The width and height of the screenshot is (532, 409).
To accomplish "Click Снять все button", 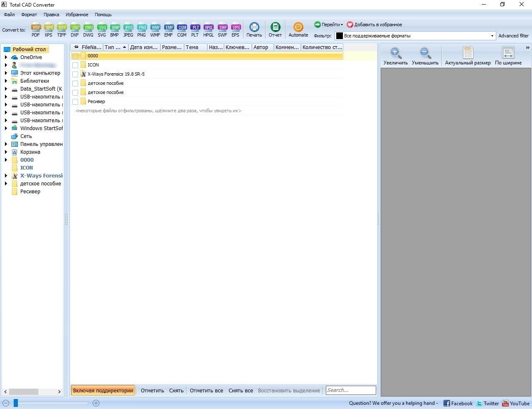I will pos(241,390).
